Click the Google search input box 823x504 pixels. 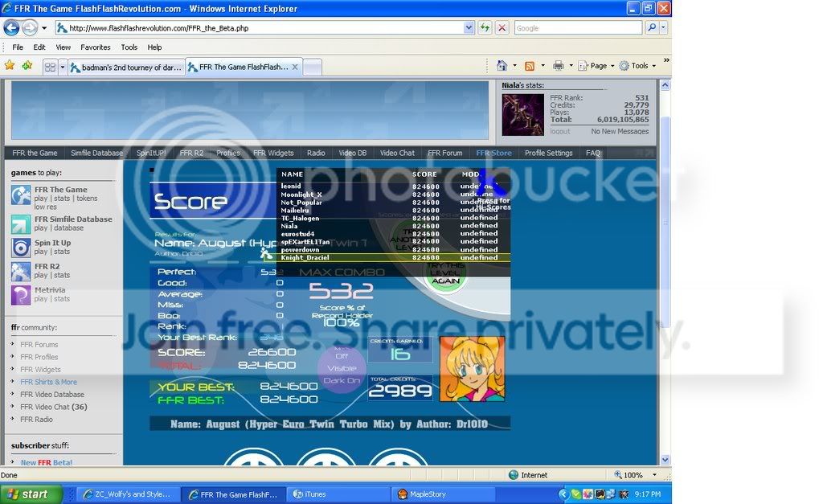tap(577, 27)
